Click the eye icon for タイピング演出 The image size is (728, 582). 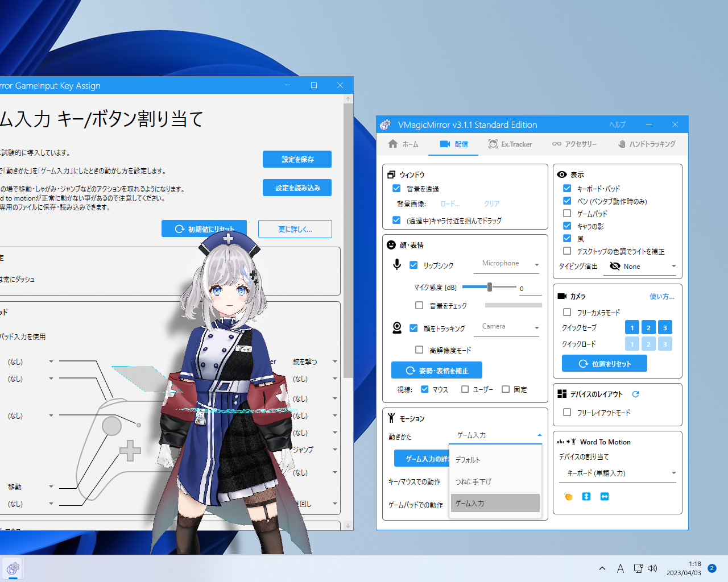click(615, 265)
